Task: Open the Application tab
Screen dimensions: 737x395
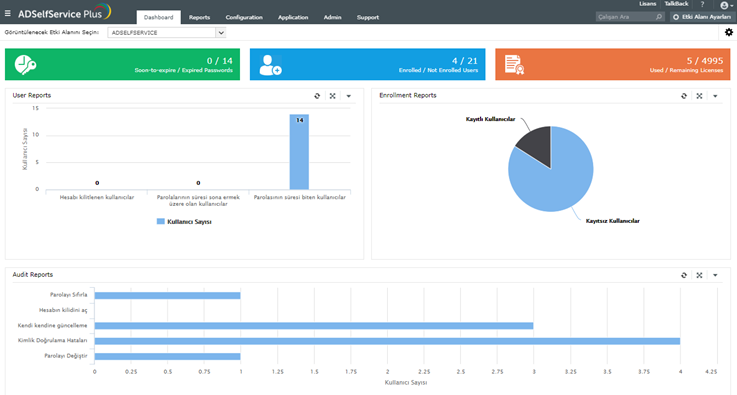Action: pos(293,17)
